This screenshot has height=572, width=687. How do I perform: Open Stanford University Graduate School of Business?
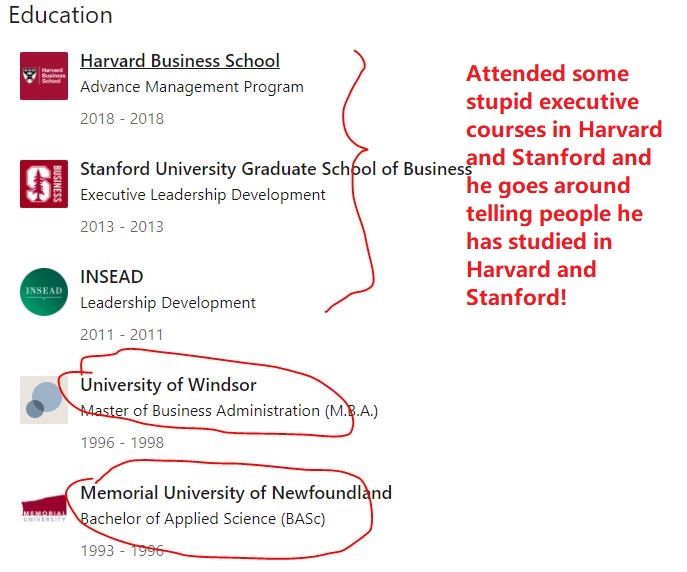(x=275, y=168)
